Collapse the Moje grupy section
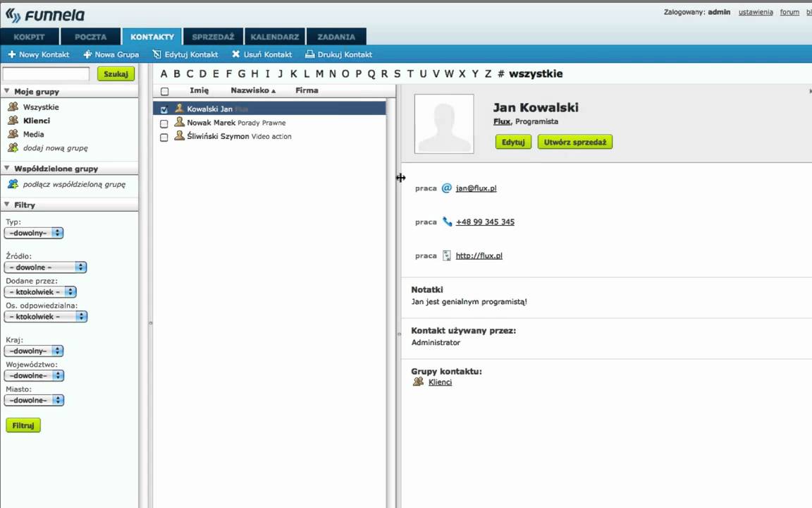Image resolution: width=812 pixels, height=508 pixels. [x=7, y=91]
